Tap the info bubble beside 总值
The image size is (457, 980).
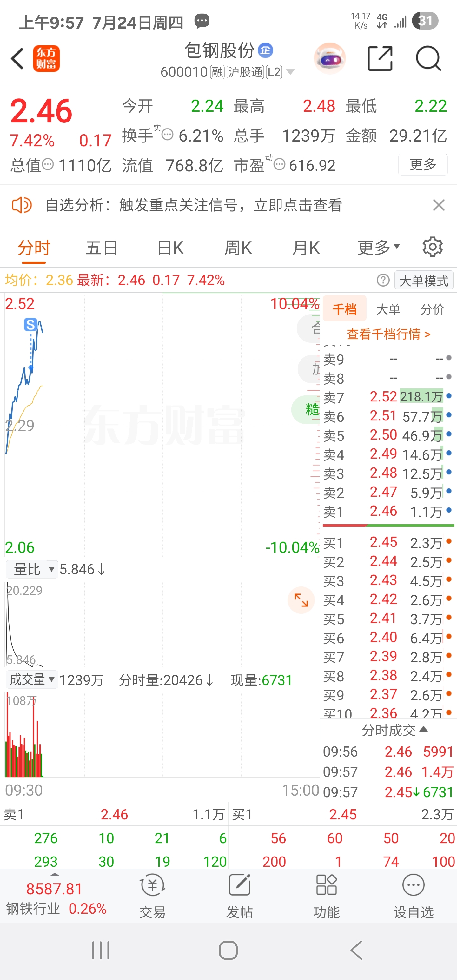(48, 164)
